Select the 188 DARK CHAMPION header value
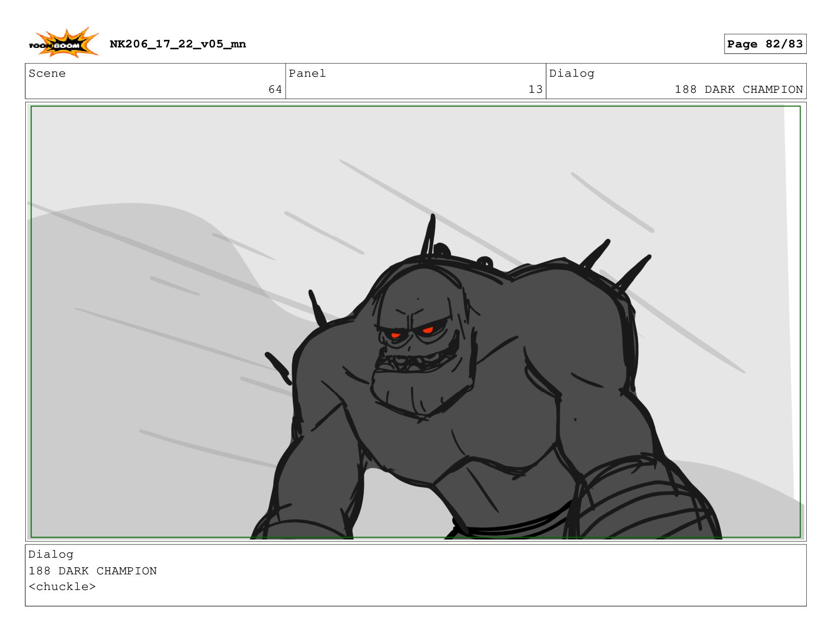 [739, 89]
